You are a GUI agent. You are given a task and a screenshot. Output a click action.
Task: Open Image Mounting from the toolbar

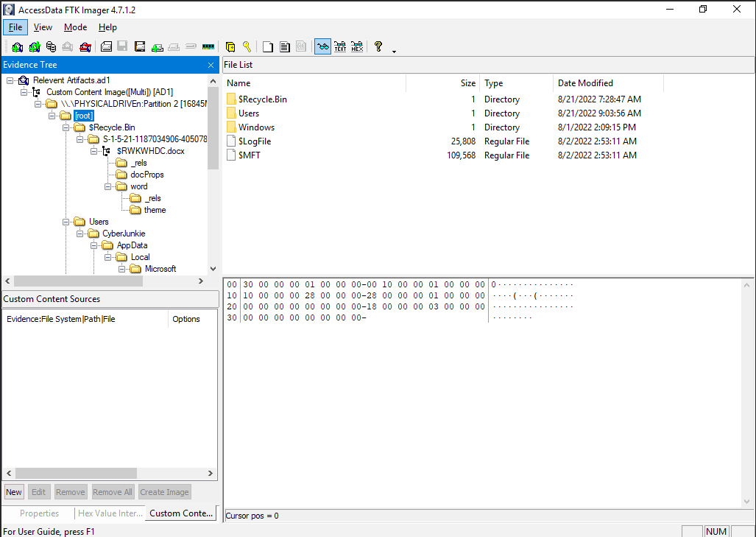point(51,47)
